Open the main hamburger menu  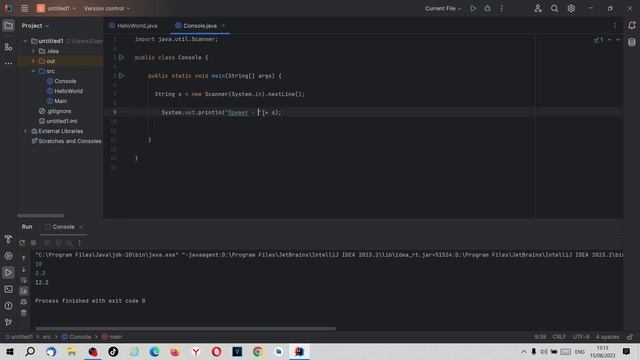(x=24, y=8)
